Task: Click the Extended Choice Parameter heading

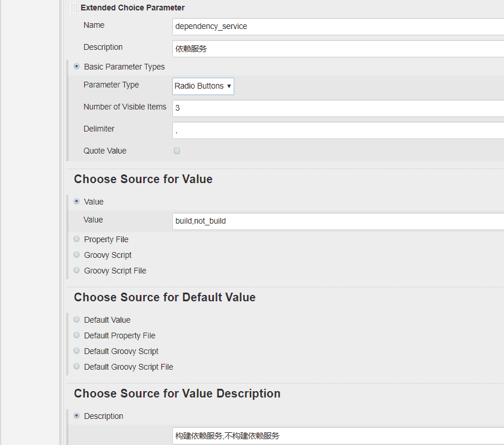Action: coord(132,8)
